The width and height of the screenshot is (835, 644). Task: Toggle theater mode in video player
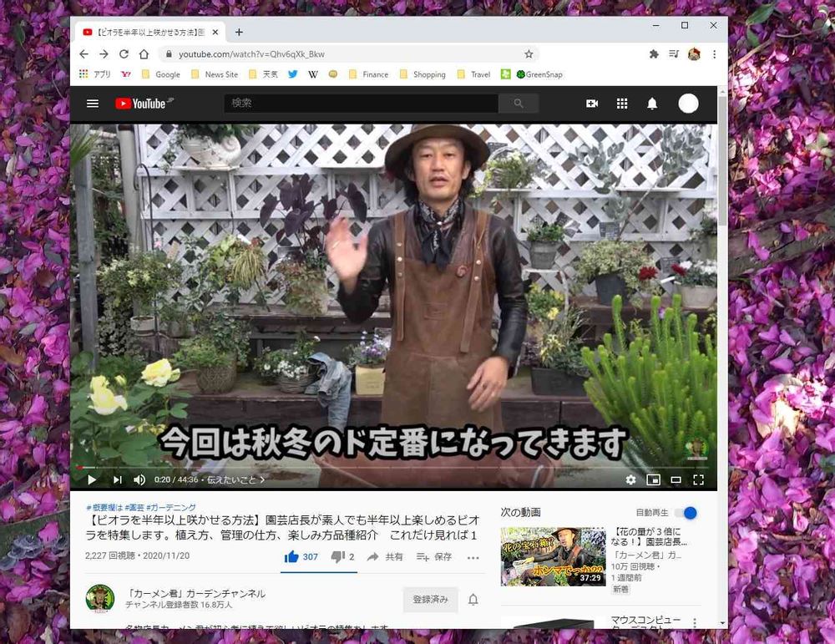coord(676,479)
